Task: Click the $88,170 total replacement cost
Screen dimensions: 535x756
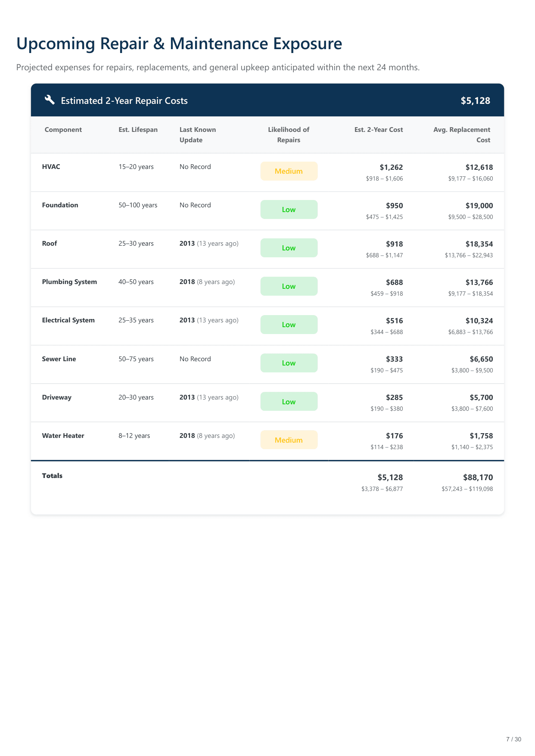Action: tap(478, 478)
